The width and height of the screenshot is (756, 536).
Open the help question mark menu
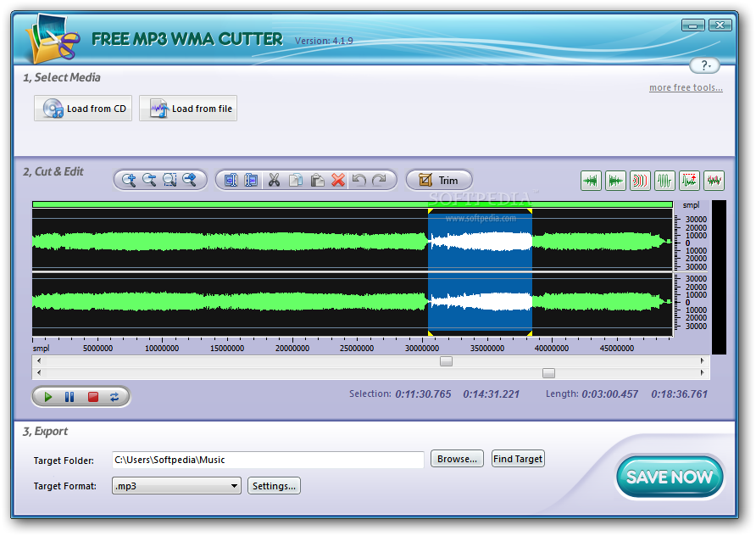tap(705, 65)
